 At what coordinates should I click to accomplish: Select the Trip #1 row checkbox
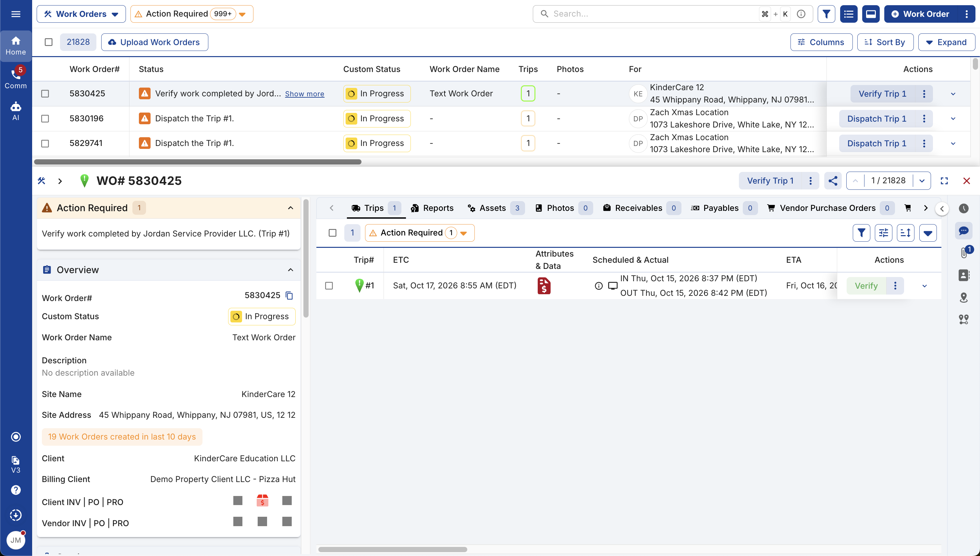pos(329,286)
